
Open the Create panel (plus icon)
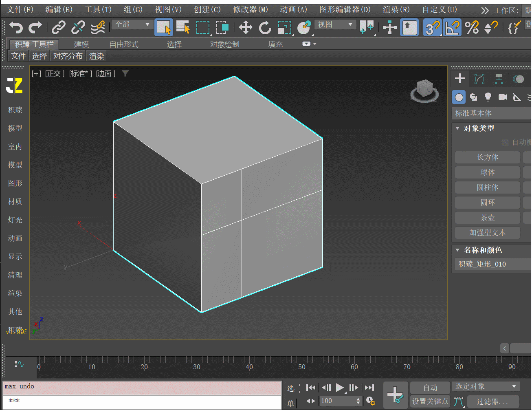(460, 78)
